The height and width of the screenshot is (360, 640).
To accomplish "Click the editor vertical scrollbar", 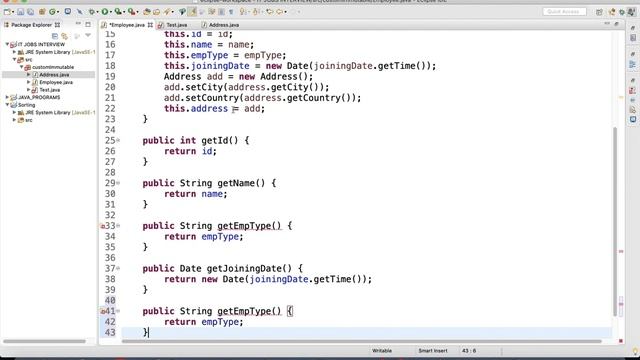I will tap(615, 222).
